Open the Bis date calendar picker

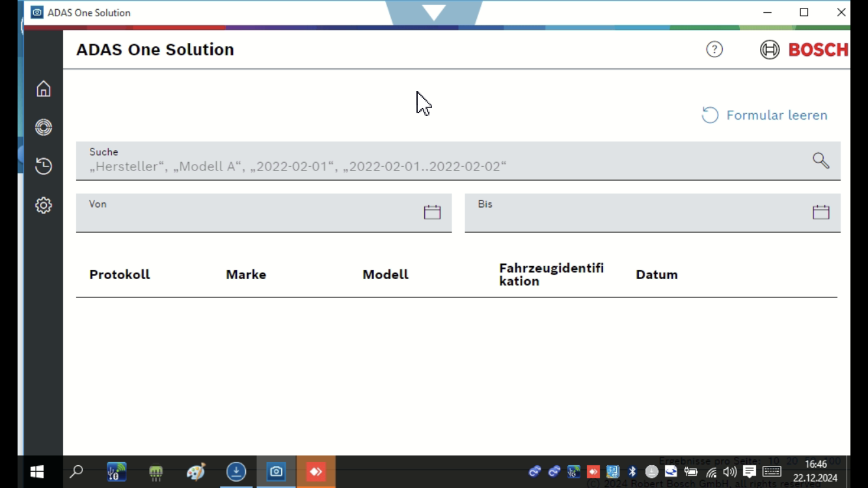click(821, 212)
